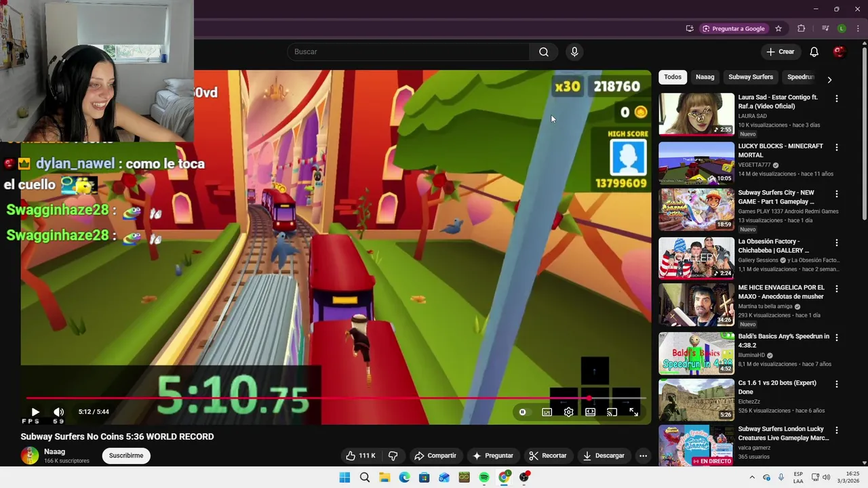The height and width of the screenshot is (488, 868).
Task: Open Microsoft Edge from taskbar
Action: tap(404, 477)
